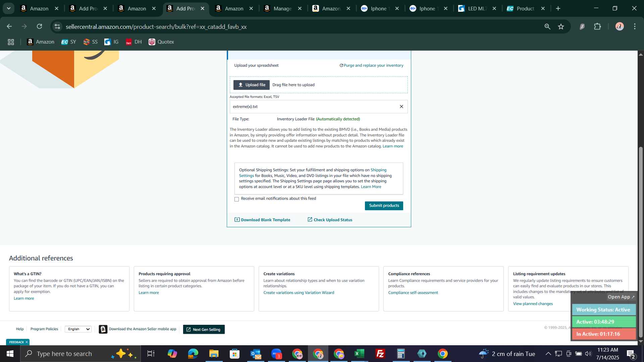Open the SS bookmark
The height and width of the screenshot is (362, 644).
(x=91, y=42)
